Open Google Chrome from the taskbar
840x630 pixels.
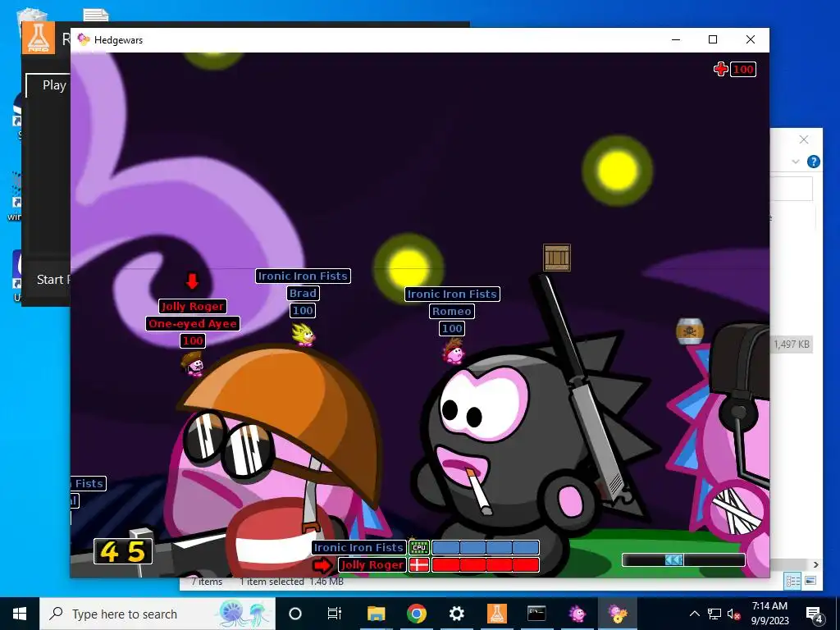click(x=416, y=614)
